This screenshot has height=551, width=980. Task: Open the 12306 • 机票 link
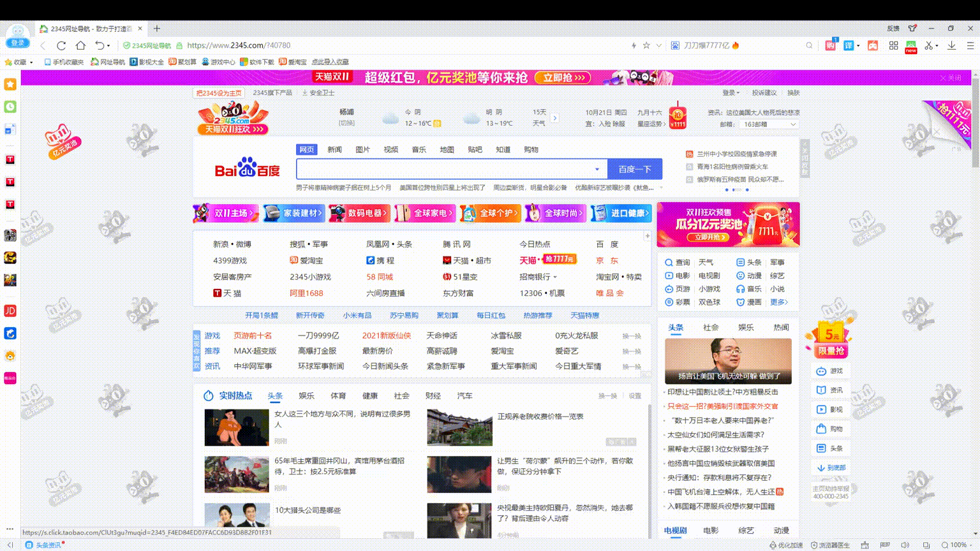(542, 293)
